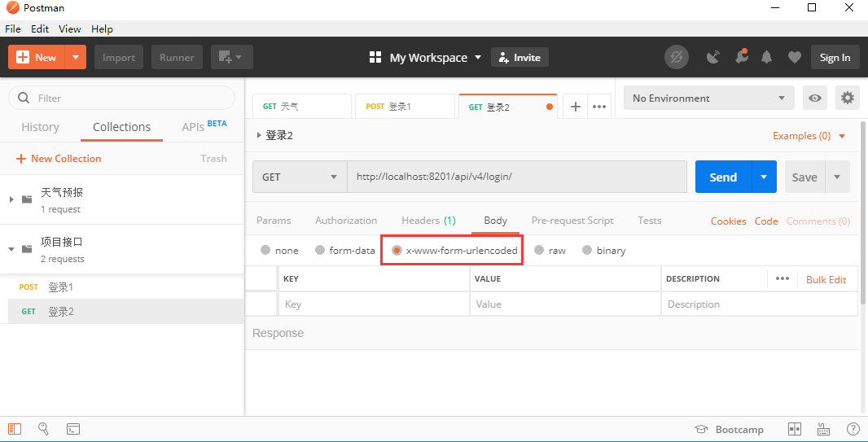The width and height of the screenshot is (868, 442).
Task: Click the new window dropdown icon in toolbar
Action: (x=231, y=57)
